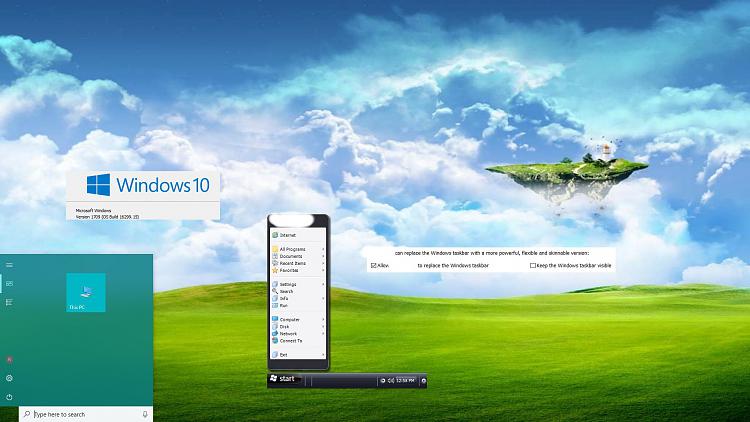Image resolution: width=750 pixels, height=422 pixels.
Task: Expand the Info submenu arrow
Action: point(323,299)
